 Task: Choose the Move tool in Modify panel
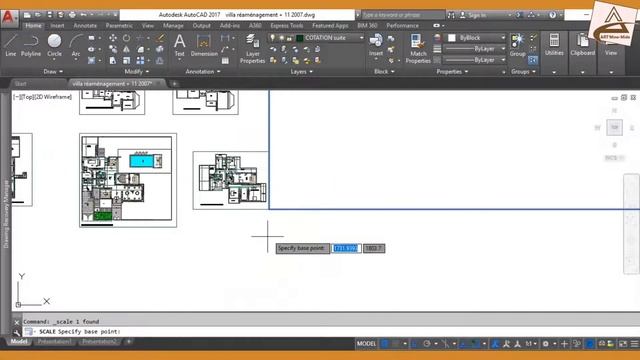coord(113,38)
